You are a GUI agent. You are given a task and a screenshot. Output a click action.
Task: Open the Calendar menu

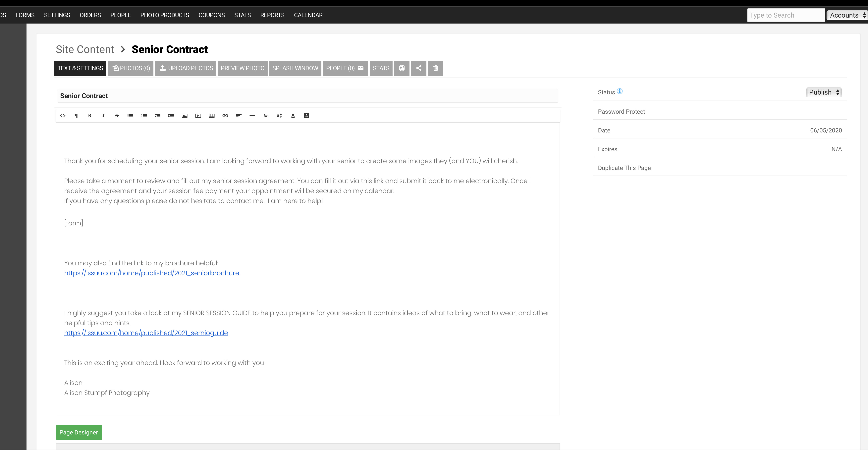tap(308, 15)
